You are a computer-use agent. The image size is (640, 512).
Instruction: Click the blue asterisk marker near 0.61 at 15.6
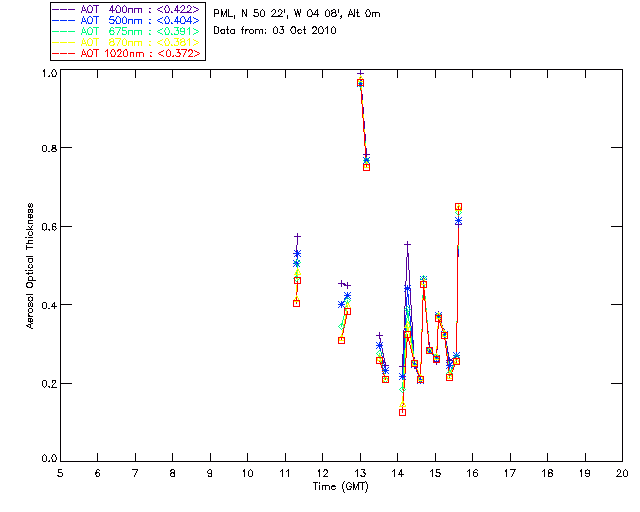click(x=458, y=221)
